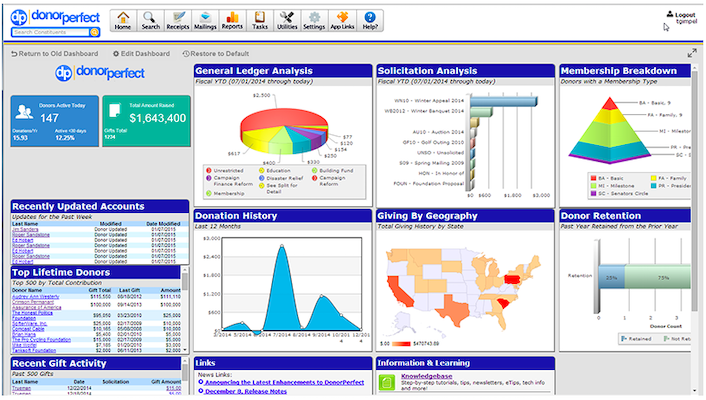Click the Solicitation Analysis panel title
The width and height of the screenshot is (706, 400).
pyautogui.click(x=427, y=71)
